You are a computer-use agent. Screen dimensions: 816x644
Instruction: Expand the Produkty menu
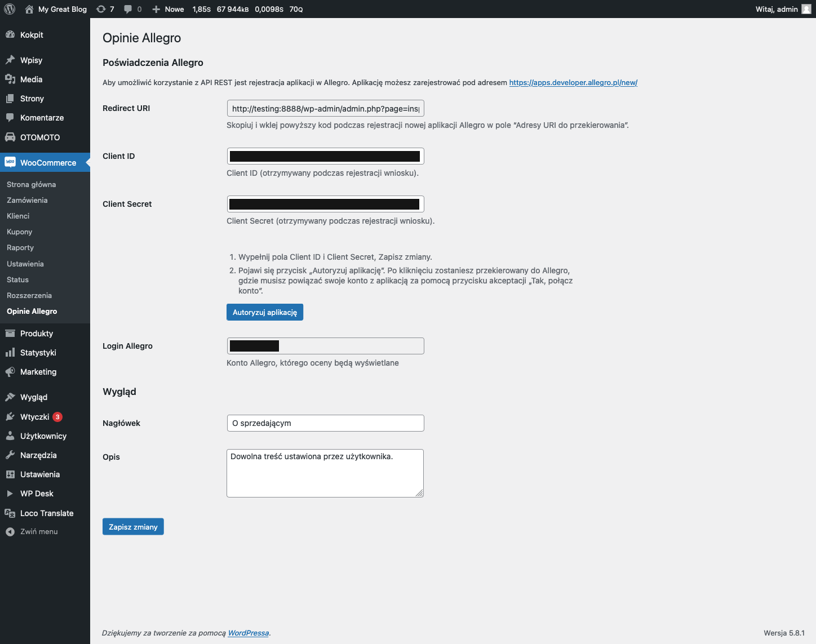click(36, 334)
